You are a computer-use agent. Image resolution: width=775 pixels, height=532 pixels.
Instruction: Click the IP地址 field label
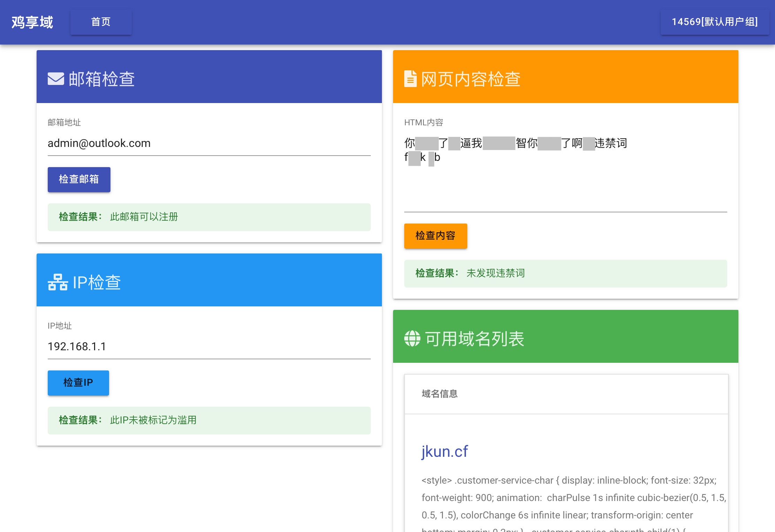tap(60, 326)
